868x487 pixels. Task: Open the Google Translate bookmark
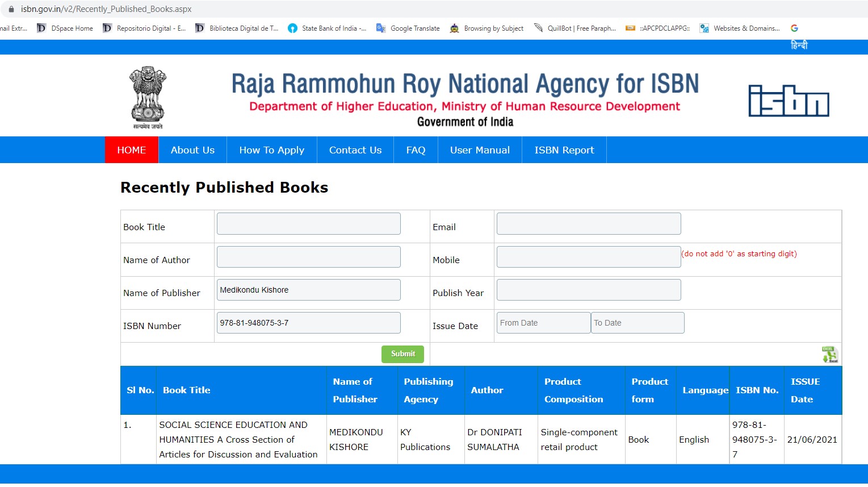tap(408, 28)
